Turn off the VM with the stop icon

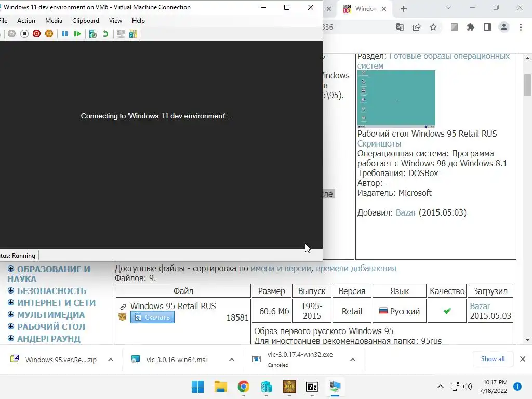pyautogui.click(x=24, y=34)
